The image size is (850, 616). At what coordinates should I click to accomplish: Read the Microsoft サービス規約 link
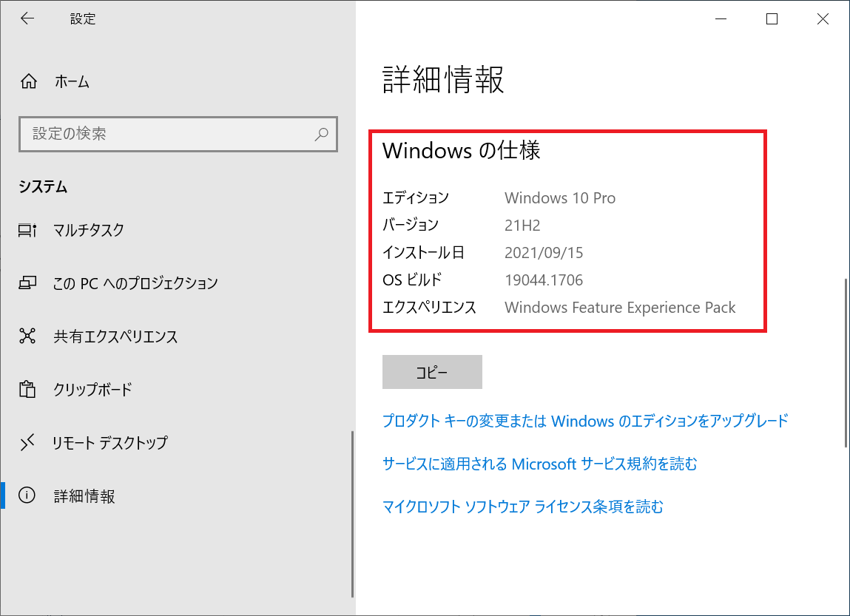(540, 464)
